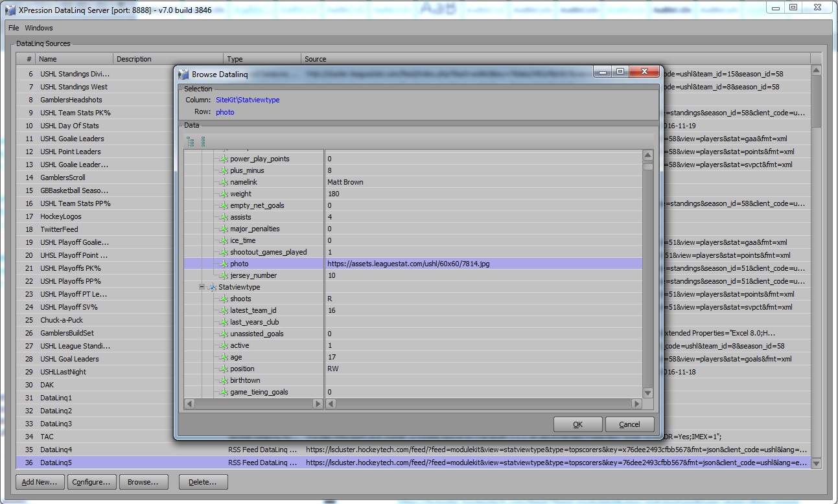The height and width of the screenshot is (504, 838).
Task: Click down arrow of DataLinq Sources list scrollbar
Action: pos(816,463)
